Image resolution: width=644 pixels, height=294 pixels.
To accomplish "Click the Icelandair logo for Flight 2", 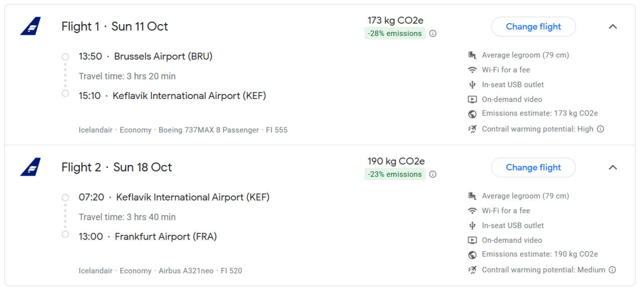I will coord(31,167).
